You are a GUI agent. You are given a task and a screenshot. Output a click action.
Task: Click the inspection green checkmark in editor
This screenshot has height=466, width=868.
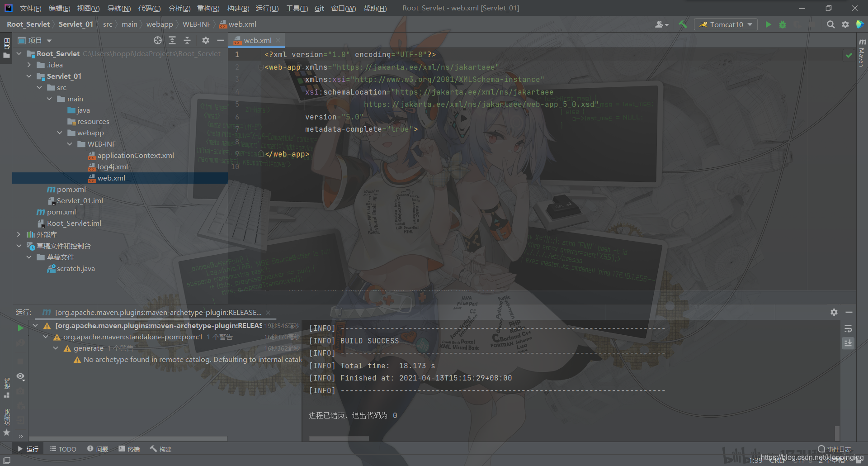[x=849, y=55]
